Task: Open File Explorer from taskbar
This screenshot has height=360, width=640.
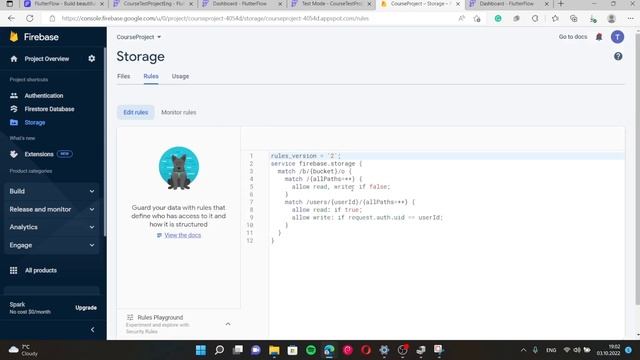Action: 274,350
